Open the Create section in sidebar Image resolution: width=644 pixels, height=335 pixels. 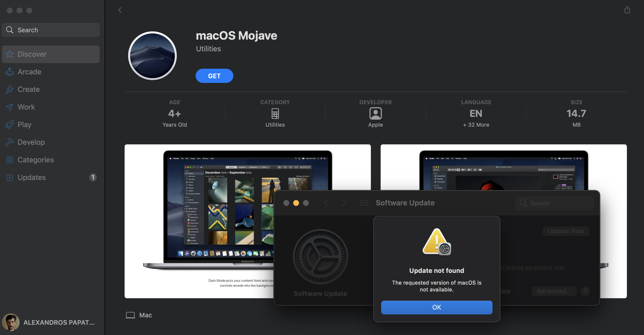[x=29, y=89]
